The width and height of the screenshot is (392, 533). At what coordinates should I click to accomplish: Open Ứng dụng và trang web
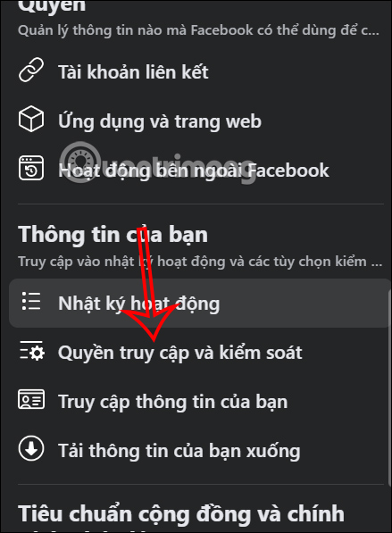[160, 121]
